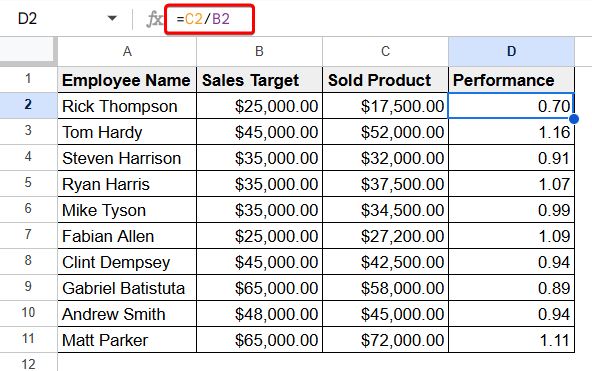The width and height of the screenshot is (592, 371).
Task: Select row 10 header
Action: coord(28,313)
